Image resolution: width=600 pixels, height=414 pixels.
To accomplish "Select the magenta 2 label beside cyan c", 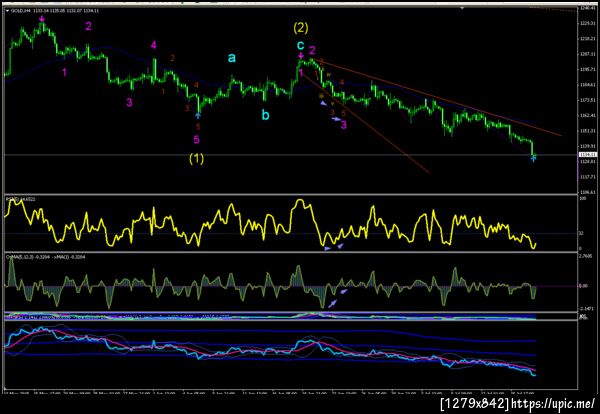I will point(312,50).
